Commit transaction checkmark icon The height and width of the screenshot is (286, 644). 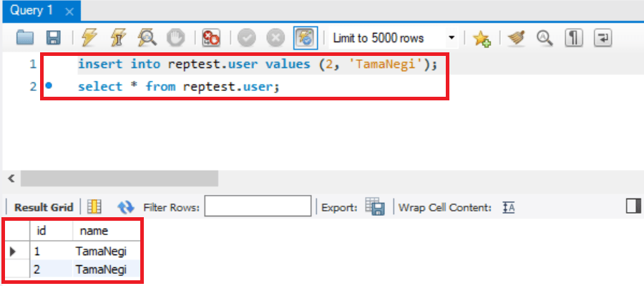click(x=246, y=38)
